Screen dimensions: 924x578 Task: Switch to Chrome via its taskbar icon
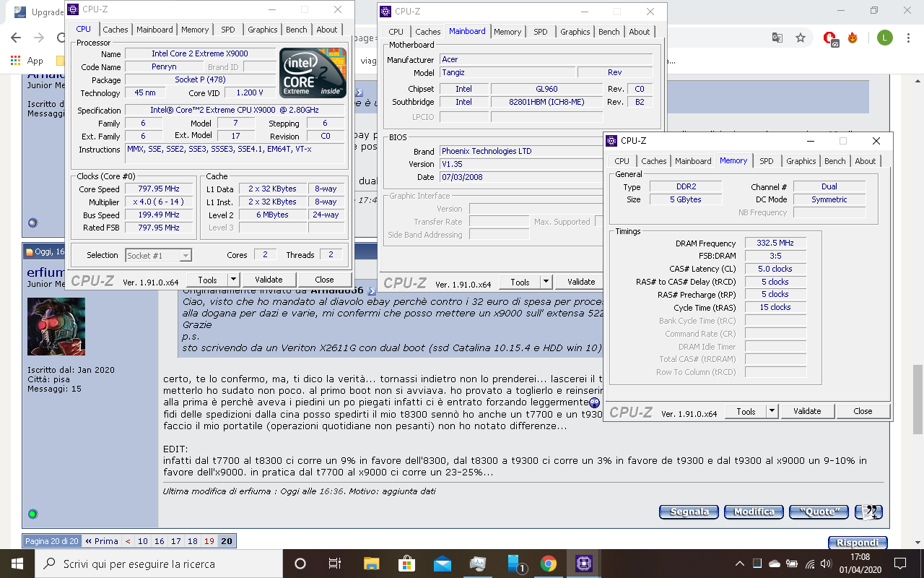[x=549, y=564]
